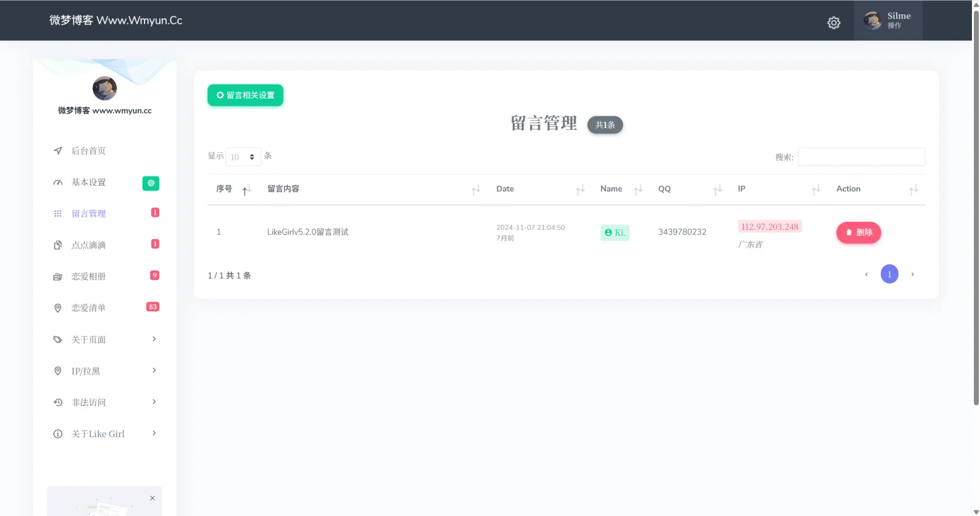Click message text LikeGirlv5.2.0留言测试
980x516 pixels.
coord(307,232)
